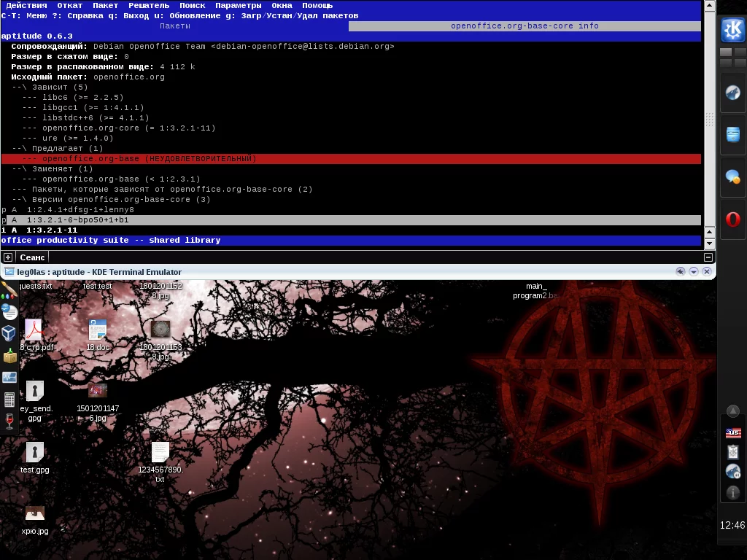Open the Решатель menu
Screen dimensions: 747x560
149,5
